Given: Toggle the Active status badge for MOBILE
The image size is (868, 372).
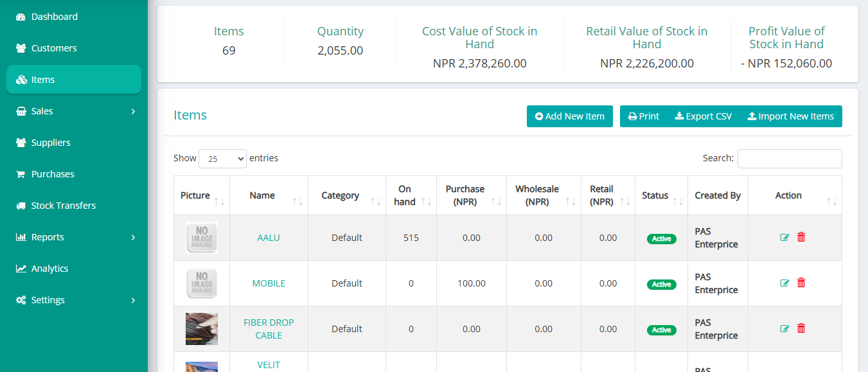Looking at the screenshot, I should [x=661, y=284].
